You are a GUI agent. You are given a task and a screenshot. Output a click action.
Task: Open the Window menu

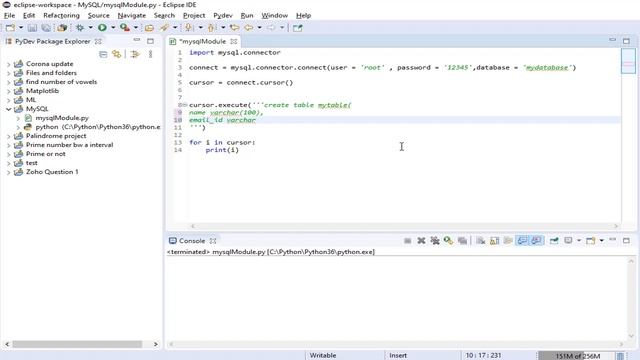pyautogui.click(x=275, y=16)
